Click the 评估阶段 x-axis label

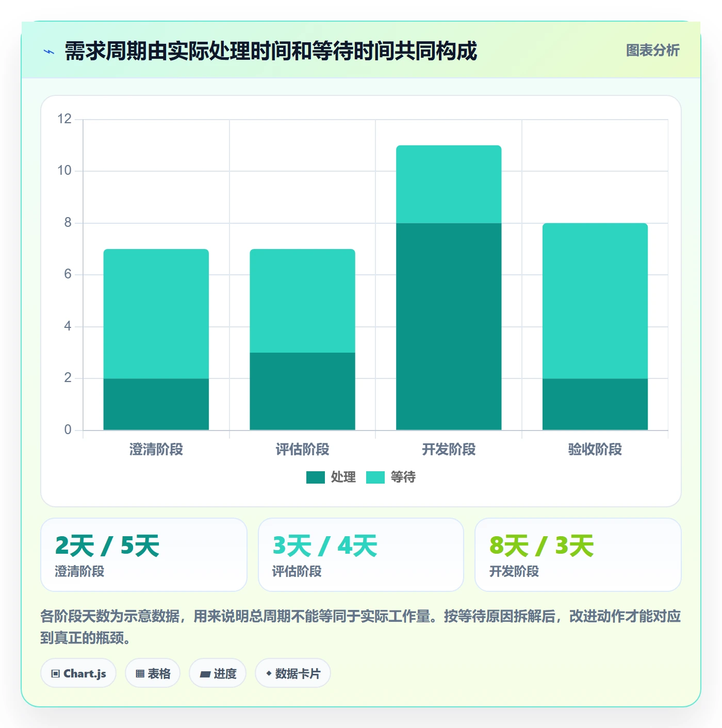point(303,450)
